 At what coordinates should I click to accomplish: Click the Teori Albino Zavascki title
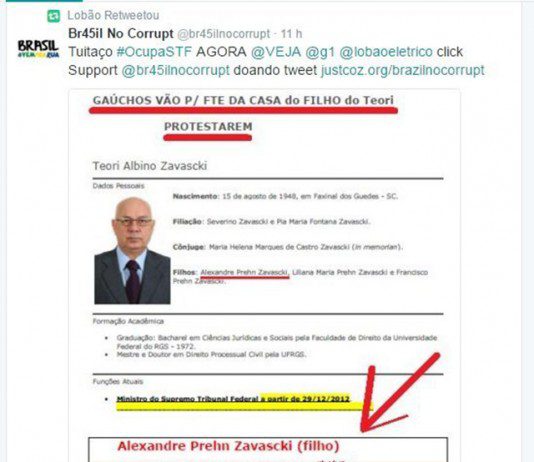point(150,166)
